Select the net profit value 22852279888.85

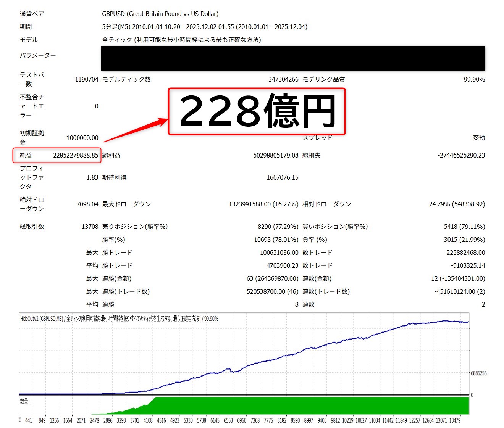[76, 155]
